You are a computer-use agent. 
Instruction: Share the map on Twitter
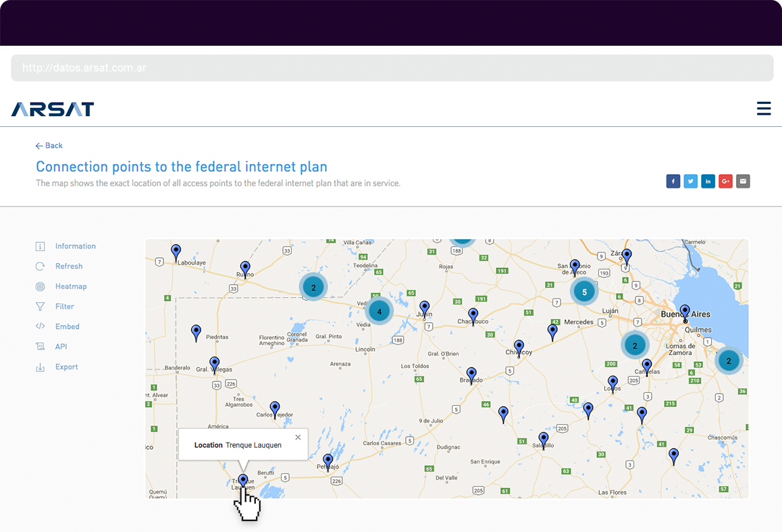tap(690, 181)
